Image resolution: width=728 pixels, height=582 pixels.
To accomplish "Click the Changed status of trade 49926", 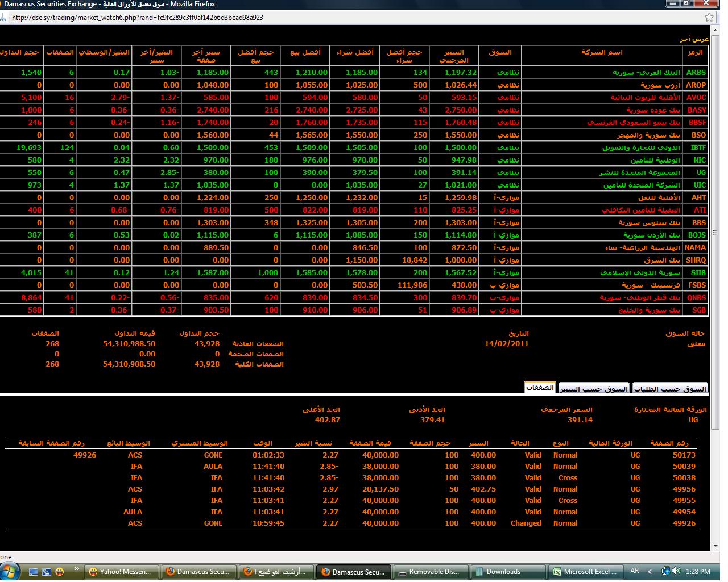I will point(526,523).
